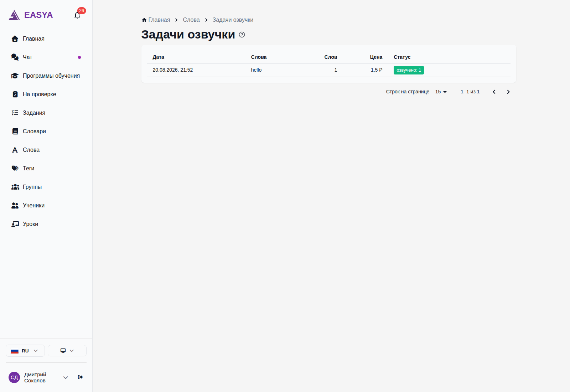Go to previous table page
Image resolution: width=570 pixels, height=392 pixels.
coord(494,92)
